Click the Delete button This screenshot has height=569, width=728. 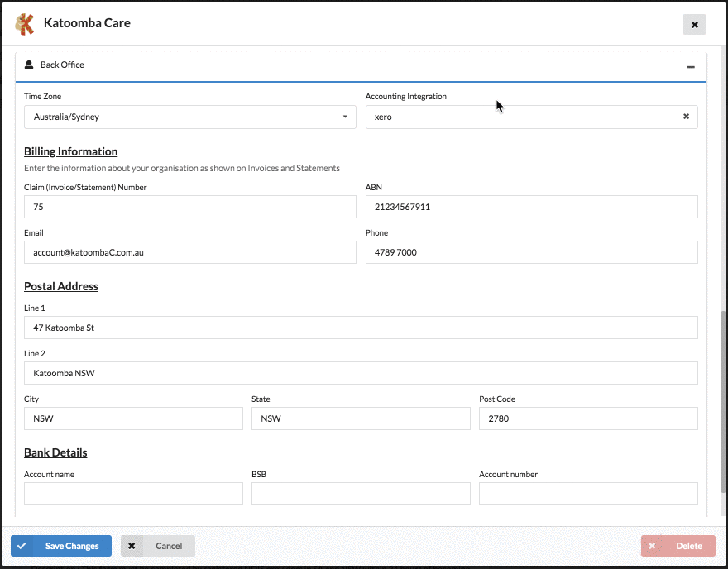(x=678, y=546)
